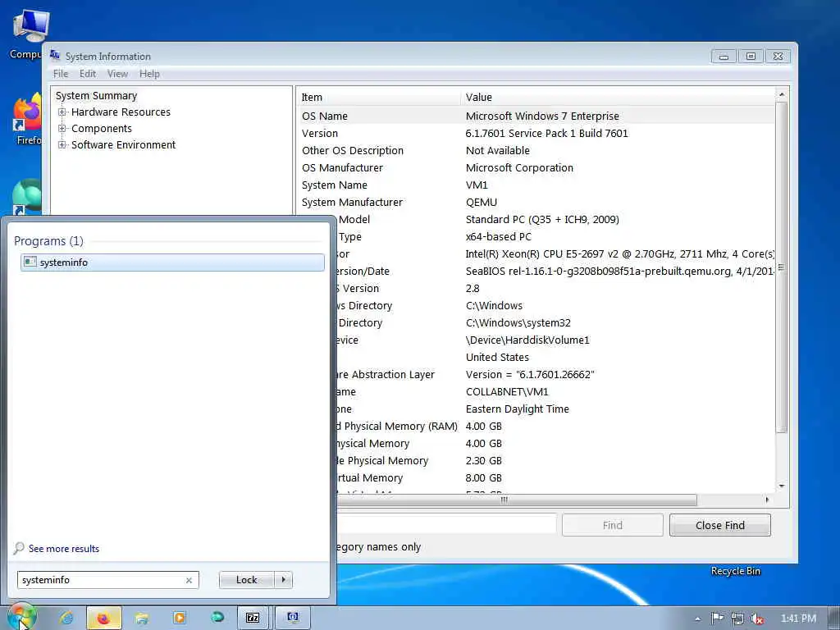Open the Start button orb
This screenshot has height=630, width=840.
(x=21, y=617)
